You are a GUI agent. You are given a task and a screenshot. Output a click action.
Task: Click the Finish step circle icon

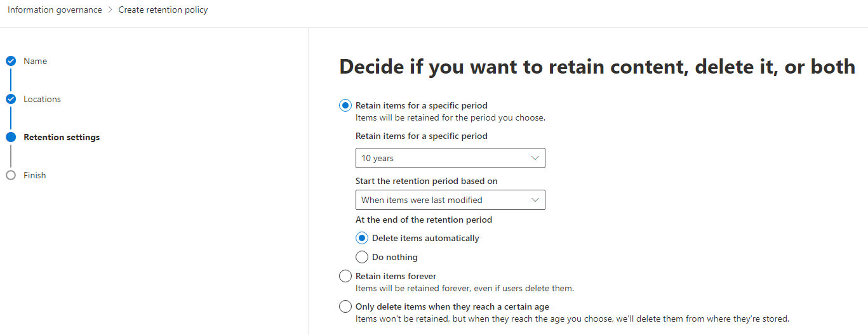pos(11,175)
